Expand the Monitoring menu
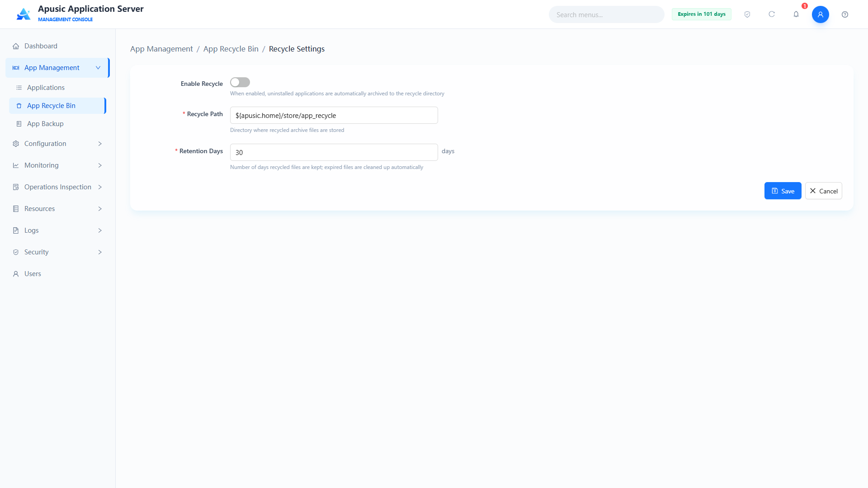 [58, 165]
